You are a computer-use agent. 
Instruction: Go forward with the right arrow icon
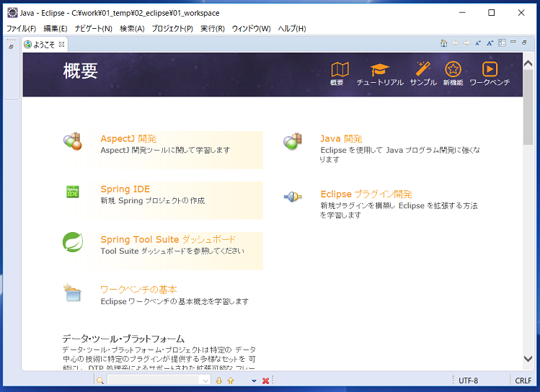[466, 43]
